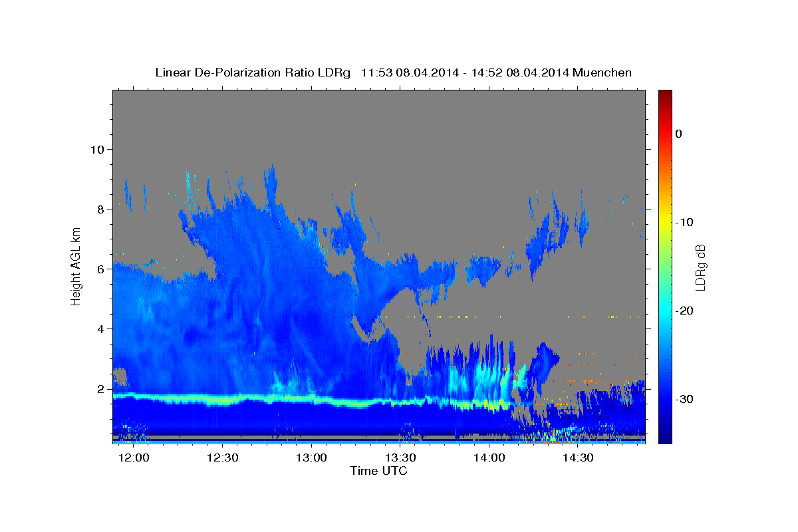Click the height tick label 6
Viewport: 798px width, 532px height.
point(100,269)
